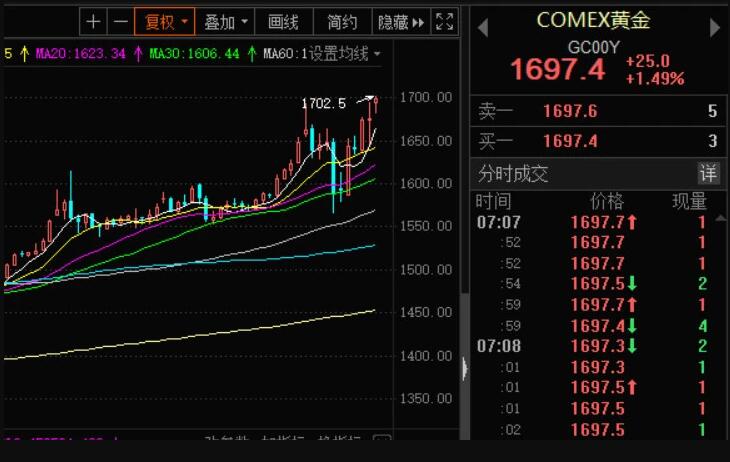730x462 pixels.
Task: Click the 1702.5 high price marker on chart
Action: [323, 103]
